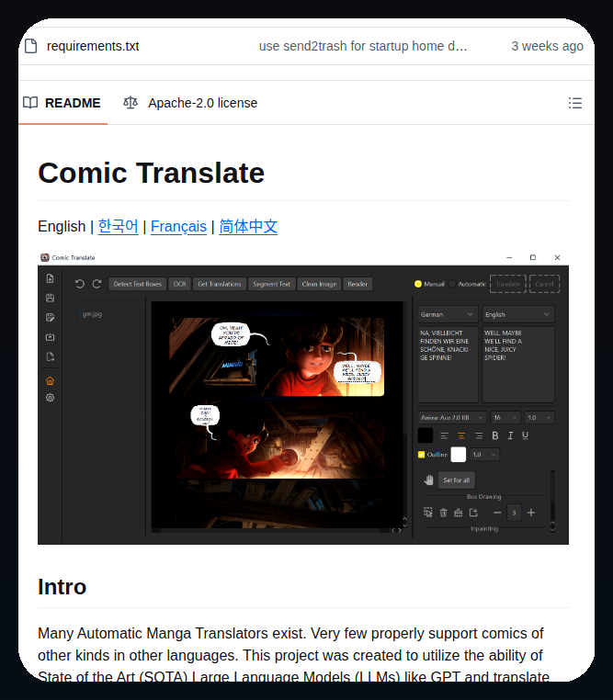Open the font size 16 dropdown
The height and width of the screenshot is (700, 613).
click(x=505, y=418)
